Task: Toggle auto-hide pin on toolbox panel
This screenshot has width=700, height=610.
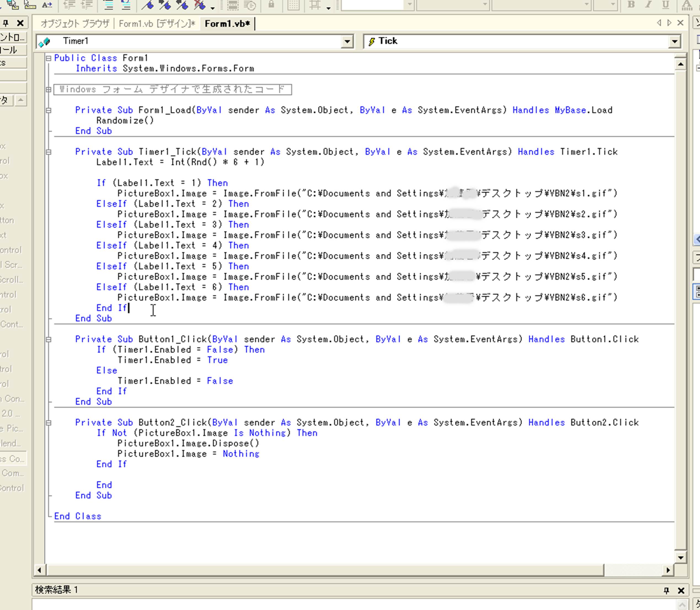Action: tap(6, 23)
